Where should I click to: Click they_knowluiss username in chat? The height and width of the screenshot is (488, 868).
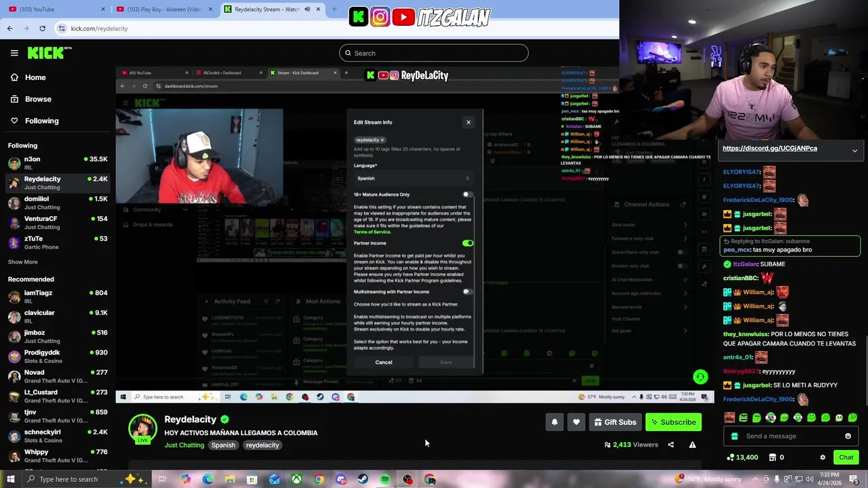click(x=746, y=334)
